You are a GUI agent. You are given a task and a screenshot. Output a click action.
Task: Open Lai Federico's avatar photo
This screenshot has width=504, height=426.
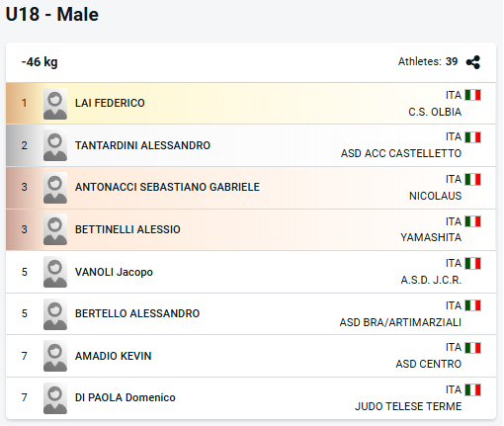[55, 104]
